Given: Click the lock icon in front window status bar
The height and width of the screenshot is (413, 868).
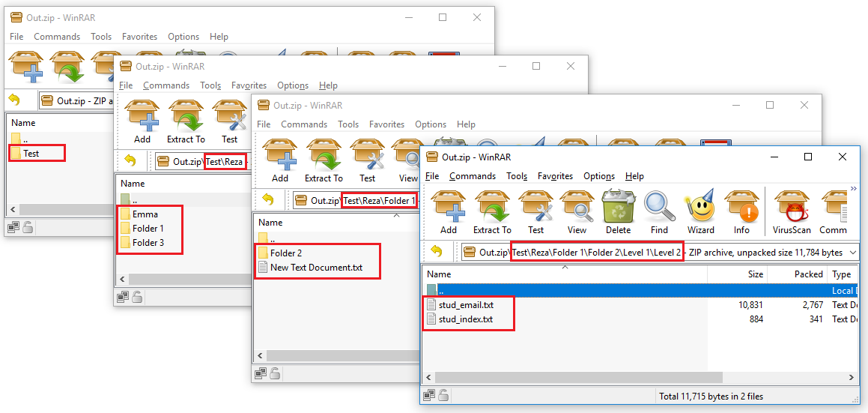Looking at the screenshot, I should [443, 396].
